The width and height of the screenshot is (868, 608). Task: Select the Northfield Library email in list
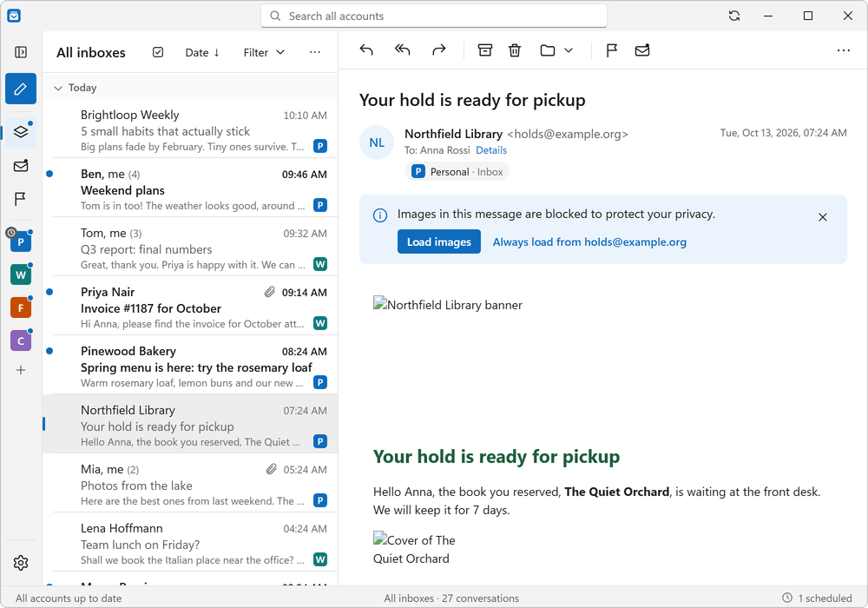(x=190, y=424)
